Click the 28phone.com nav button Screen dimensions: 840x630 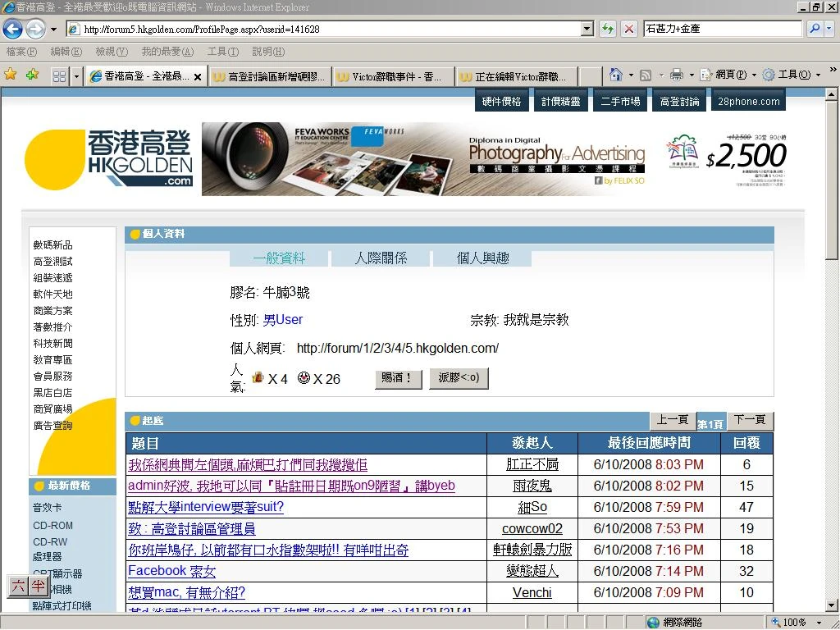pyautogui.click(x=748, y=101)
